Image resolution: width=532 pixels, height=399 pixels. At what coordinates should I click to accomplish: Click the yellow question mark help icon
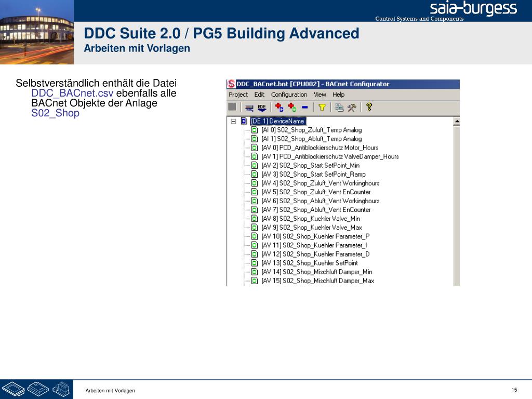[369, 107]
